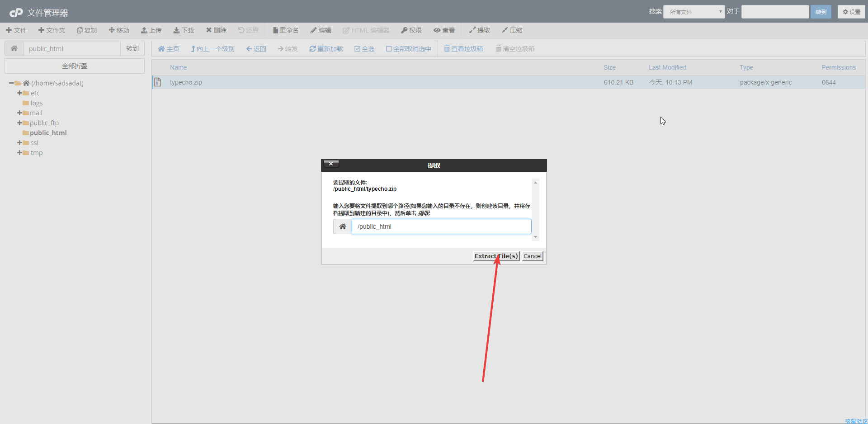Open the HTML 编辑器 tool

[366, 30]
